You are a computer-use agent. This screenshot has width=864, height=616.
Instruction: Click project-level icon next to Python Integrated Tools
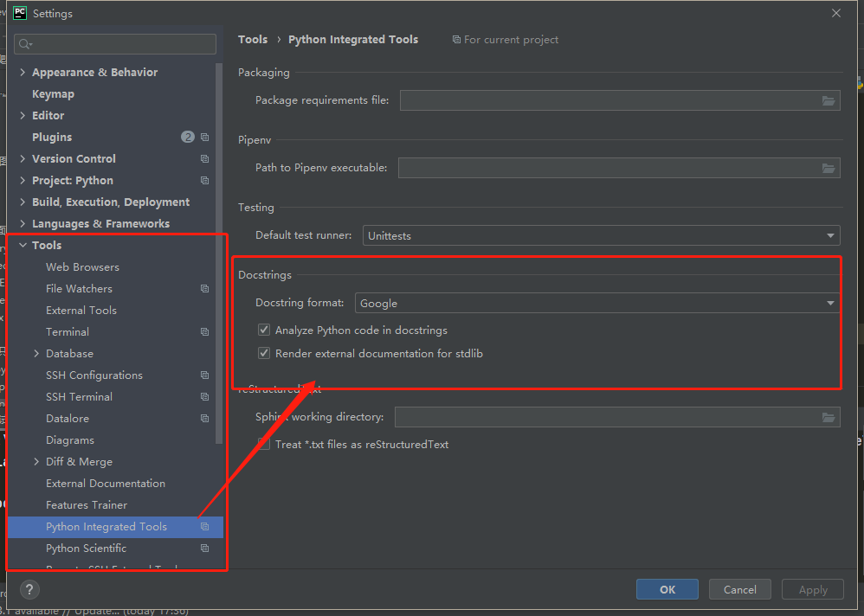(204, 527)
